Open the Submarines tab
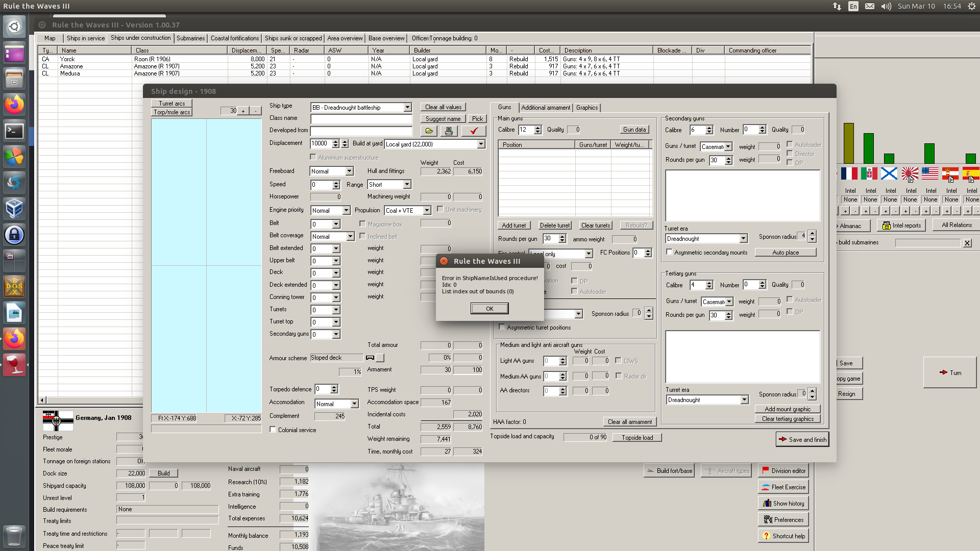The height and width of the screenshot is (551, 980). click(x=190, y=38)
